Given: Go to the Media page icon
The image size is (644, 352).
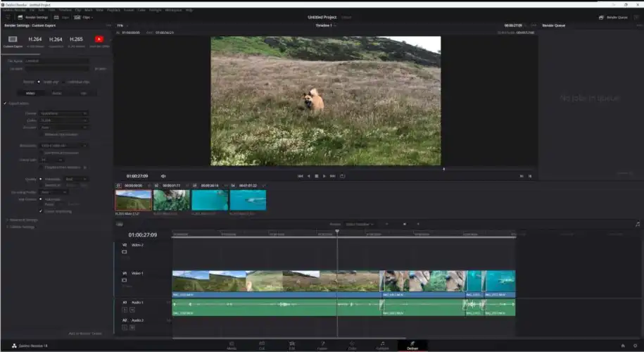Looking at the screenshot, I should click(232, 344).
